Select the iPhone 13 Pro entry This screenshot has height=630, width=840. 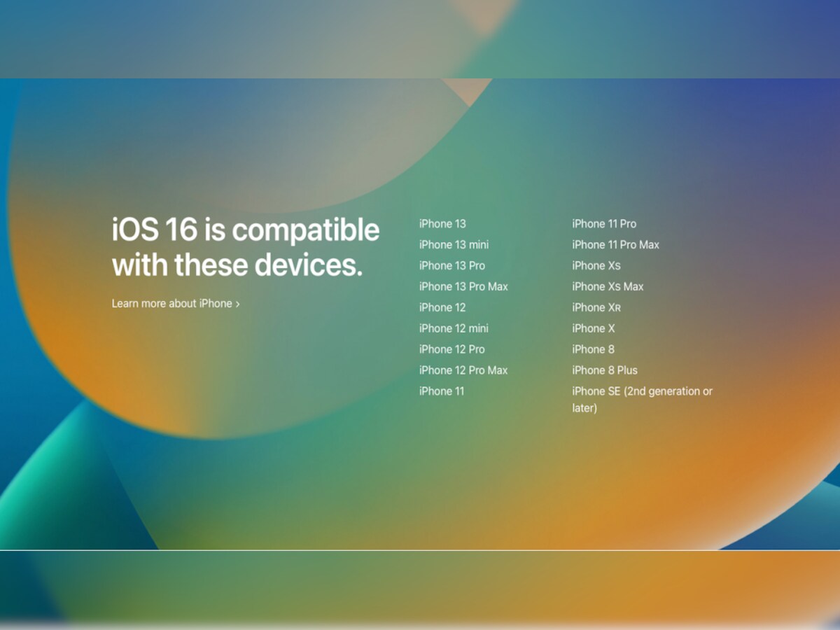point(451,266)
